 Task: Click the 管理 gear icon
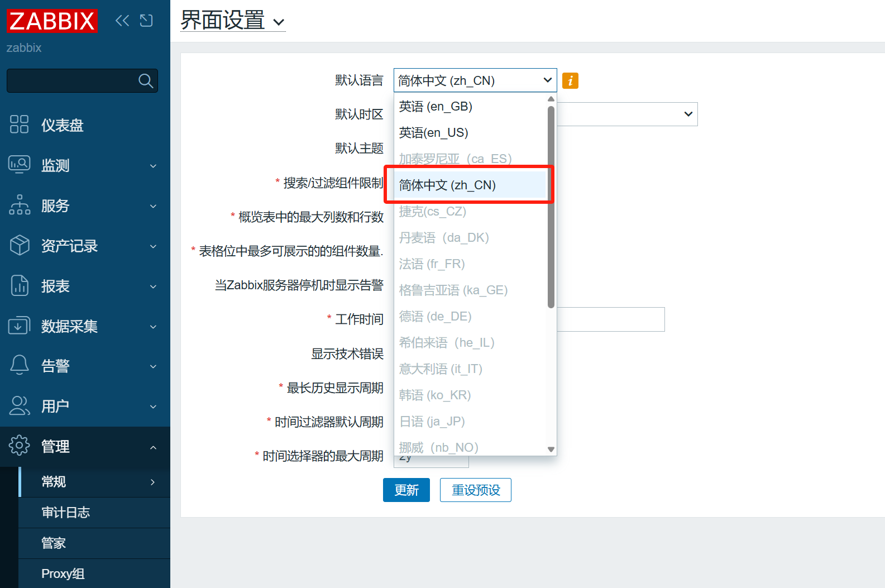coord(20,446)
